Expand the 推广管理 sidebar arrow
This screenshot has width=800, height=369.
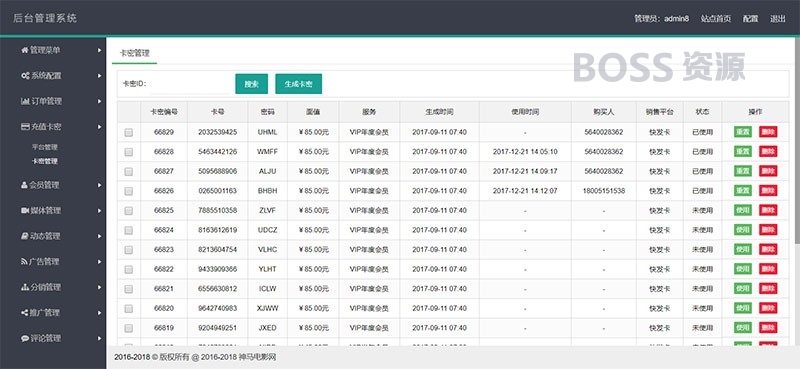(x=99, y=312)
